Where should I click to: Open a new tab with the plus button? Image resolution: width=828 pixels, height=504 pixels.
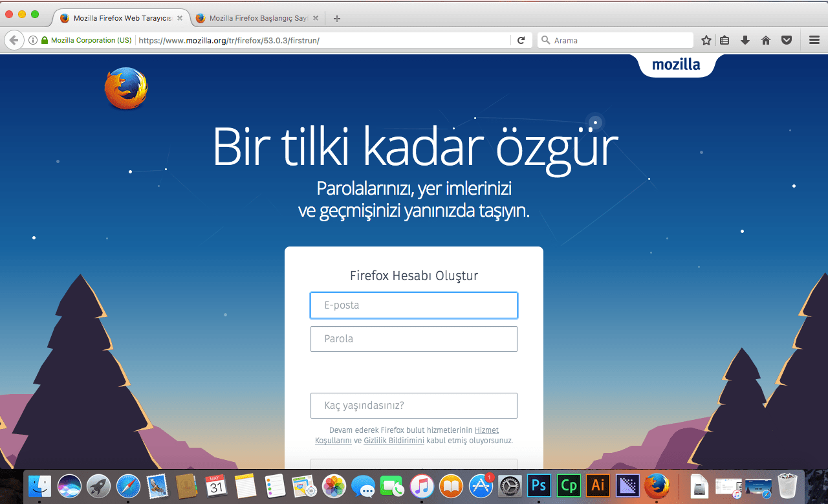click(x=336, y=18)
